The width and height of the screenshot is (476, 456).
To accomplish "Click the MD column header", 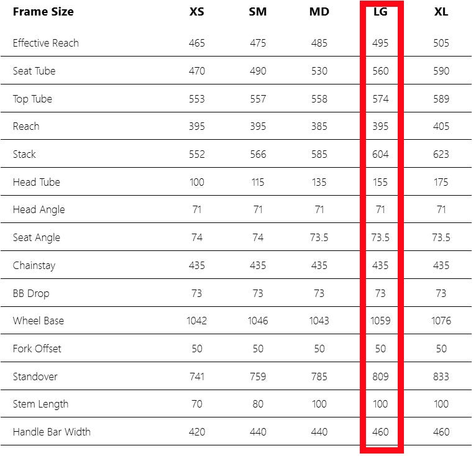I will (x=319, y=12).
